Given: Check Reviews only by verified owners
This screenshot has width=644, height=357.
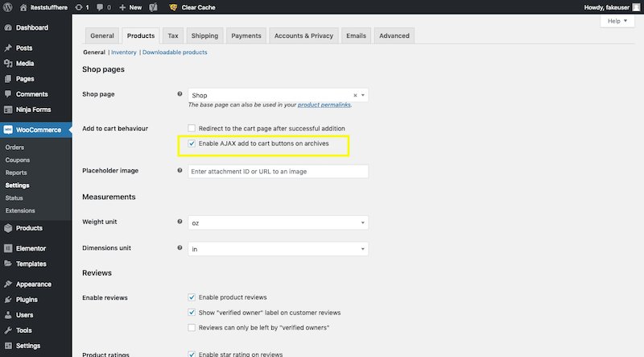Looking at the screenshot, I should tap(192, 327).
